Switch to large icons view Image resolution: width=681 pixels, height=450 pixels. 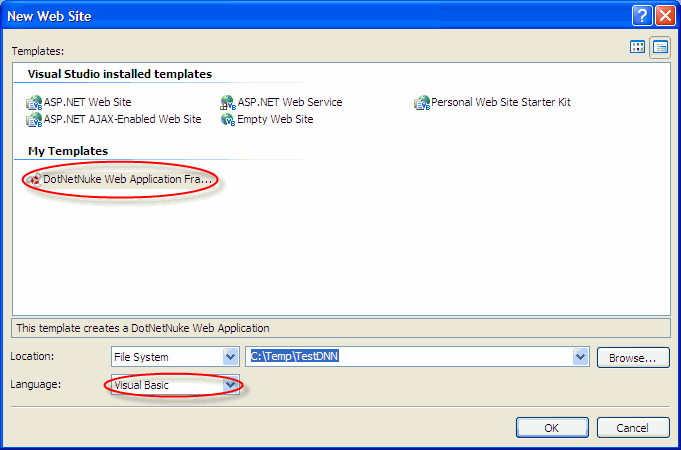637,47
